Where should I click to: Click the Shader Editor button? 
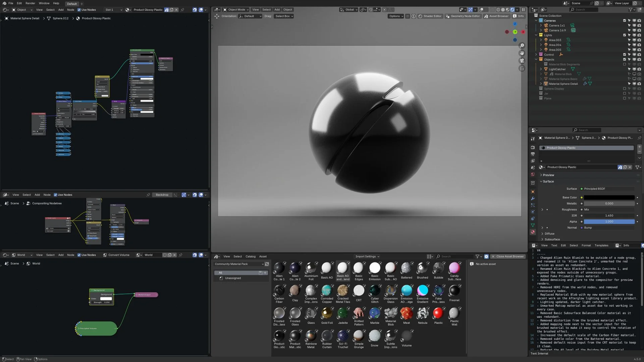tap(430, 16)
